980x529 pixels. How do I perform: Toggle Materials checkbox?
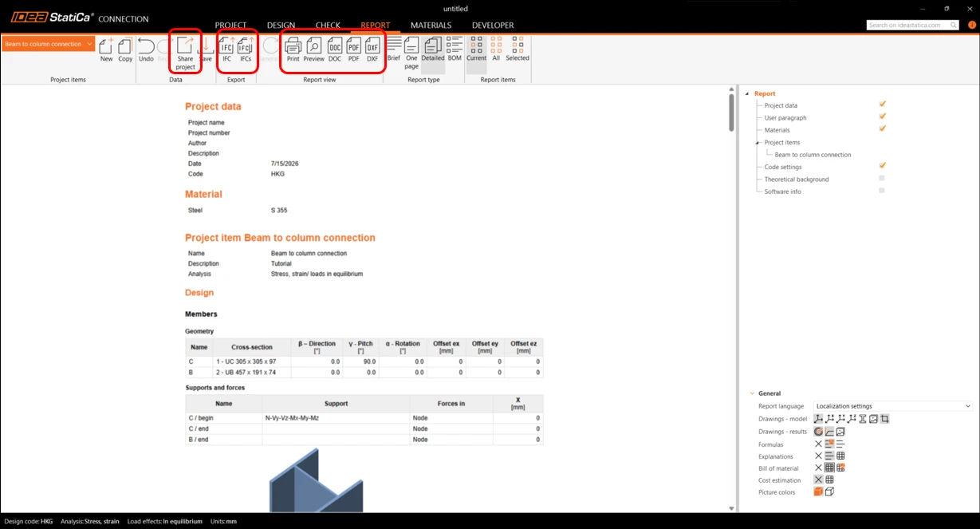[882, 128]
